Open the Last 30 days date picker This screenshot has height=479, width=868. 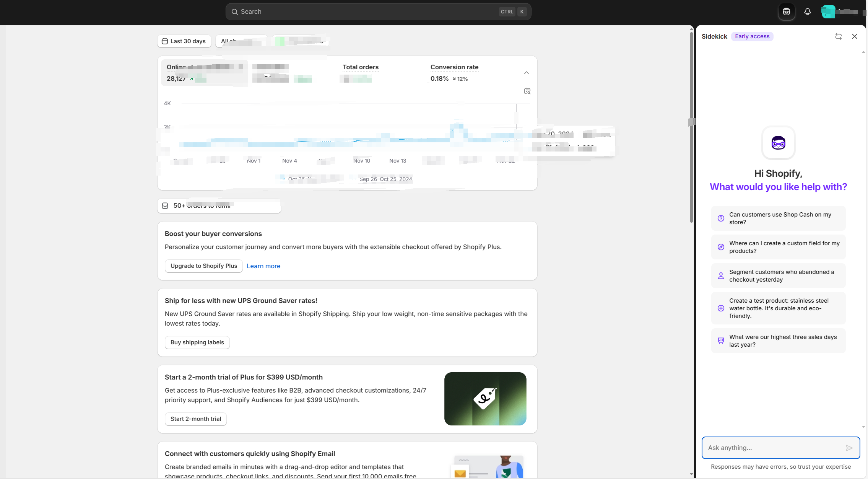click(184, 41)
